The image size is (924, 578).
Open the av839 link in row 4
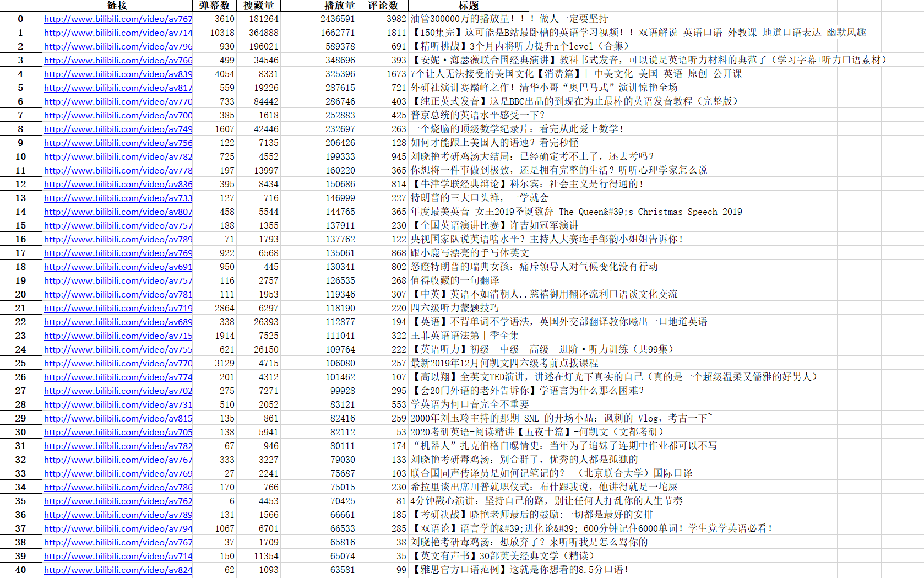(x=118, y=74)
